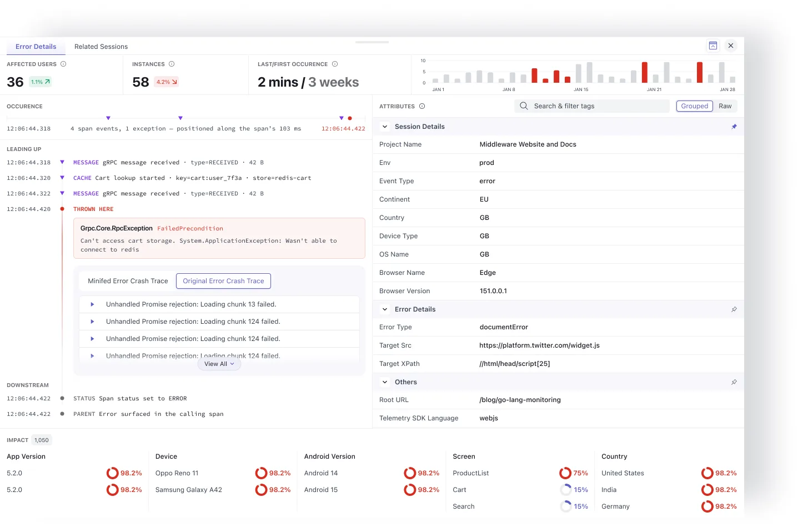Click the Target Src widget.js URL
The width and height of the screenshot is (803, 532).
540,345
